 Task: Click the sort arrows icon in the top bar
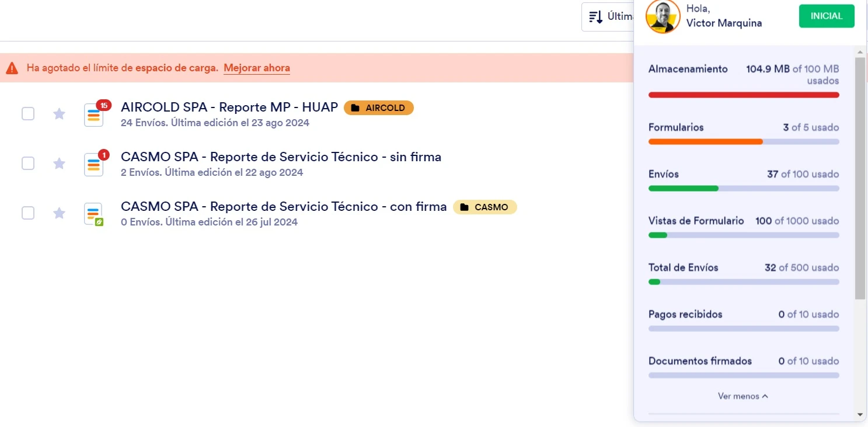tap(595, 16)
